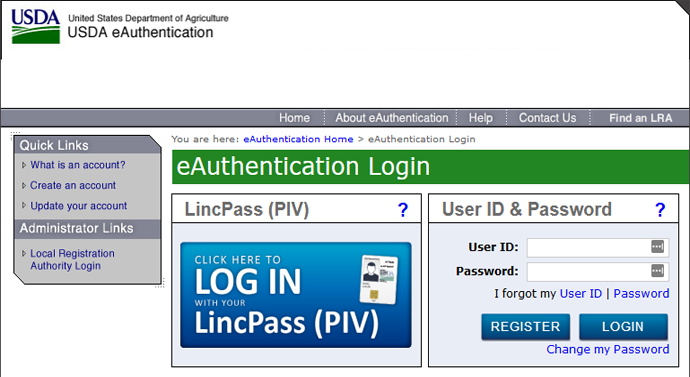Open Local Registration Authority Login link
This screenshot has height=377, width=690.
click(72, 260)
